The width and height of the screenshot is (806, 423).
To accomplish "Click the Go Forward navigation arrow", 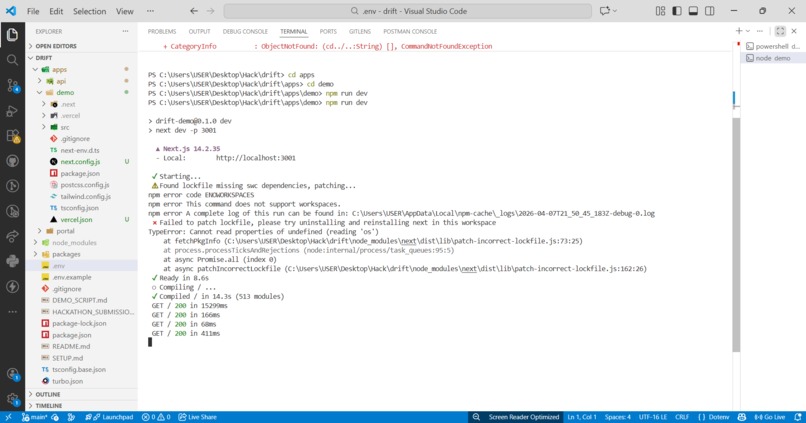I will coord(210,11).
